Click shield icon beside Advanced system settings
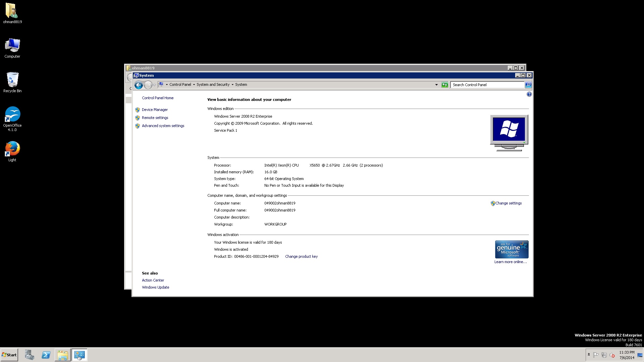The height and width of the screenshot is (362, 644). pyautogui.click(x=138, y=126)
